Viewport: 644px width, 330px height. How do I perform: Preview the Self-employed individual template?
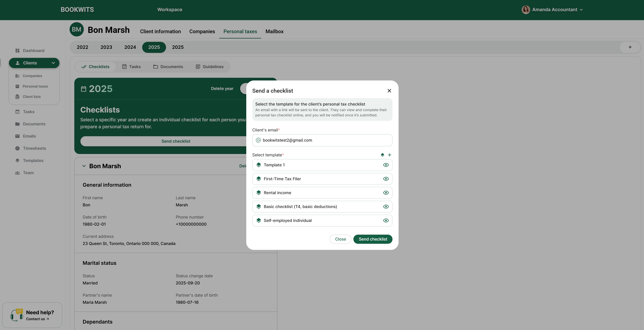click(386, 220)
